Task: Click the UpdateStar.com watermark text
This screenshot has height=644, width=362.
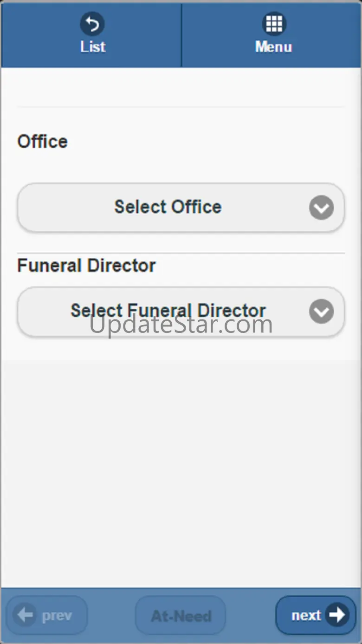Action: tap(181, 324)
